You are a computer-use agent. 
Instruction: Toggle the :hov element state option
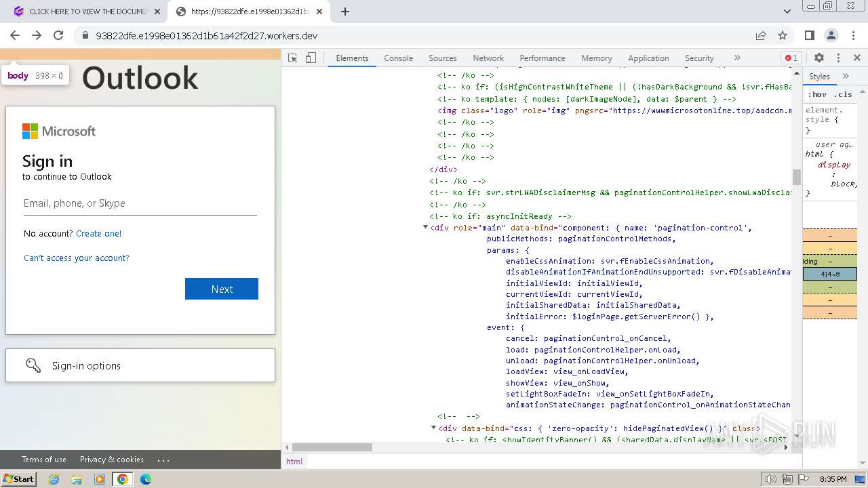[x=818, y=94]
